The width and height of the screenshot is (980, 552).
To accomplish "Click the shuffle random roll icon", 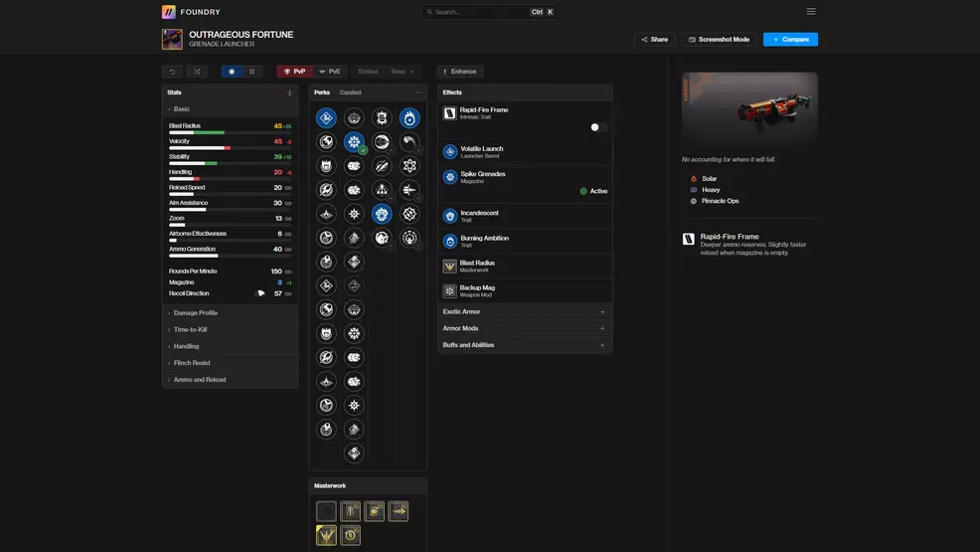I will pyautogui.click(x=196, y=72).
